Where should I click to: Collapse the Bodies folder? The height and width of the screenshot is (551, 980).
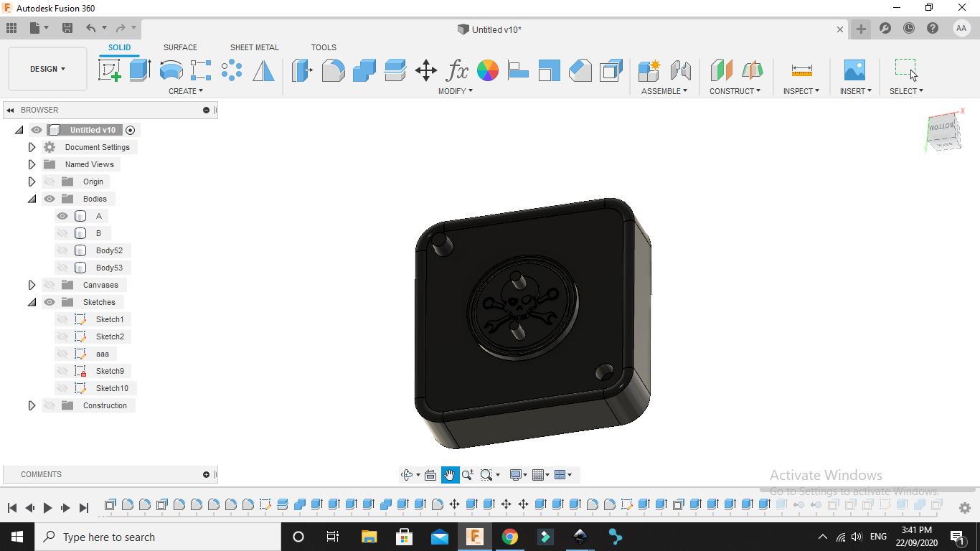(32, 199)
